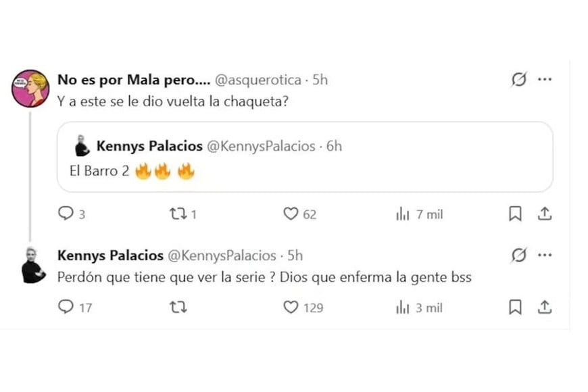Repost the asquerotica quote tweet
The image size is (588, 392).
tap(178, 214)
